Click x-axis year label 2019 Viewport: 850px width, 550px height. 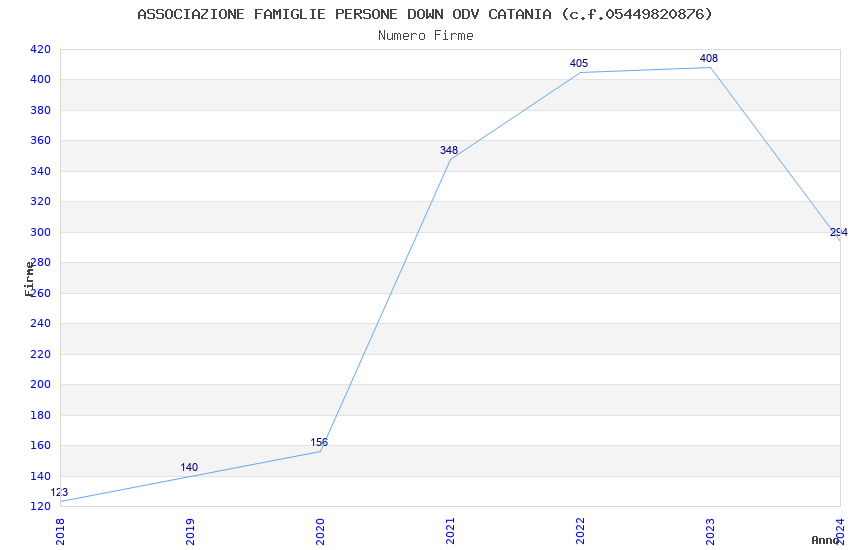coord(190,532)
